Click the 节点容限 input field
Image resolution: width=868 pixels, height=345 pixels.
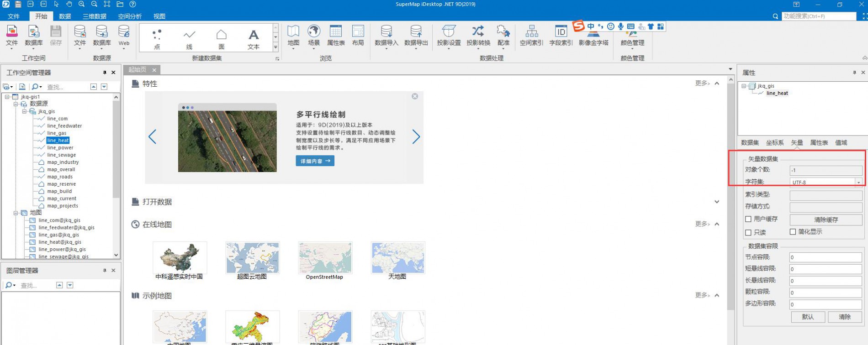click(826, 257)
